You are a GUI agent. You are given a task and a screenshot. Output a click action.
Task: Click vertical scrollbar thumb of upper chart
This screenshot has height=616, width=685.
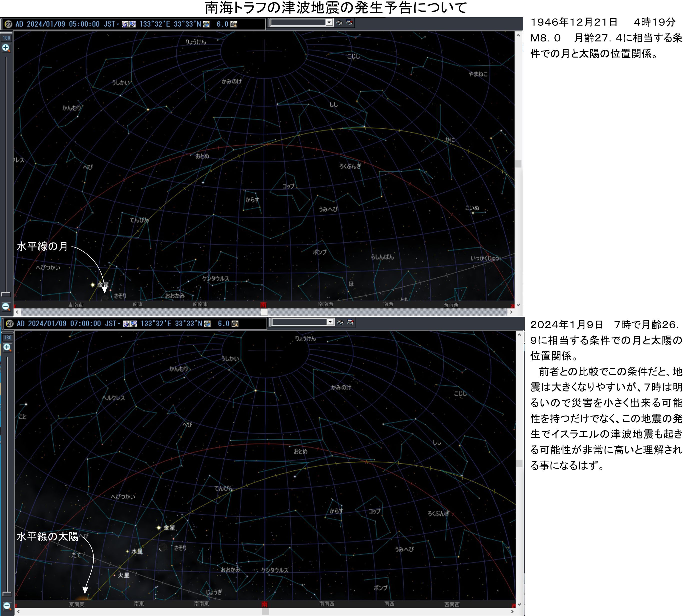(518, 164)
